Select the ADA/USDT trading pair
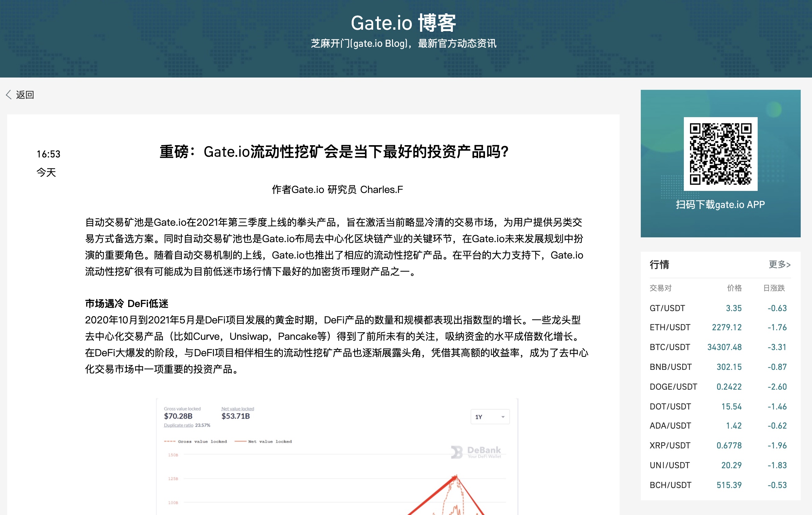 coord(670,426)
